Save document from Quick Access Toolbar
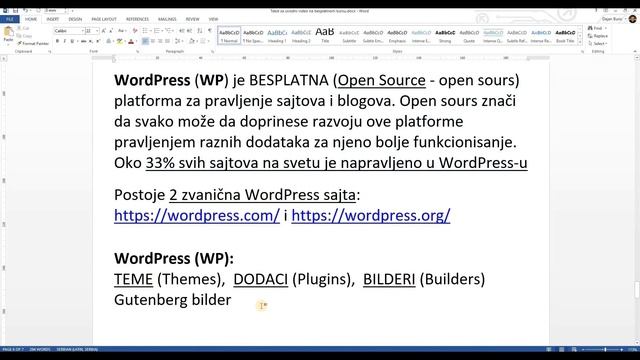This screenshot has height=360, width=640. coord(15,11)
